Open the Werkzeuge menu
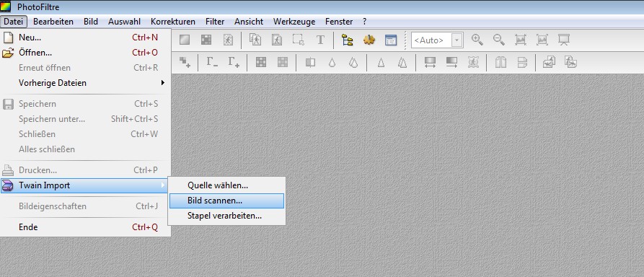The height and width of the screenshot is (277, 644). point(294,22)
